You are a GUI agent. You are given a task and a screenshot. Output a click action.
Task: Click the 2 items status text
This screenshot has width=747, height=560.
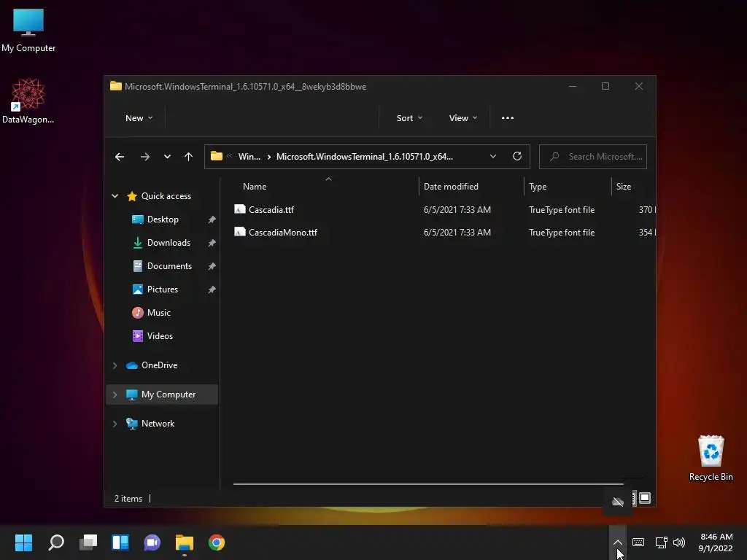128,499
